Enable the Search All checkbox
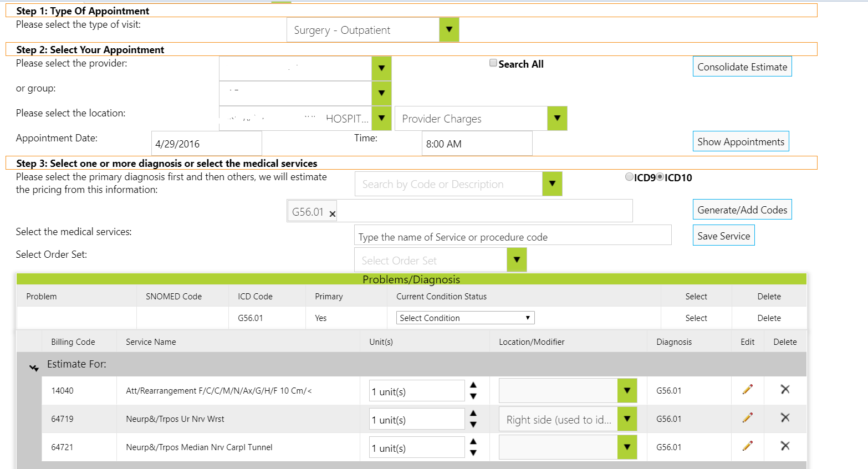This screenshot has height=469, width=868. coord(493,63)
